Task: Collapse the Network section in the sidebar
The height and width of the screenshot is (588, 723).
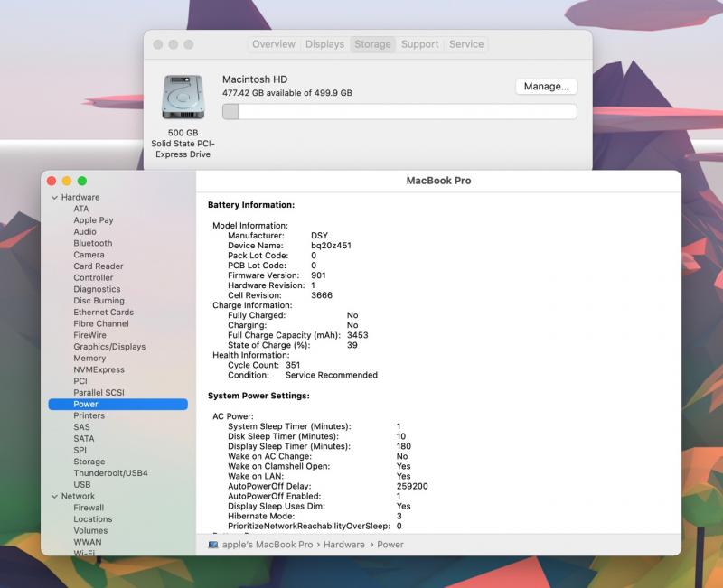Action: (54, 496)
